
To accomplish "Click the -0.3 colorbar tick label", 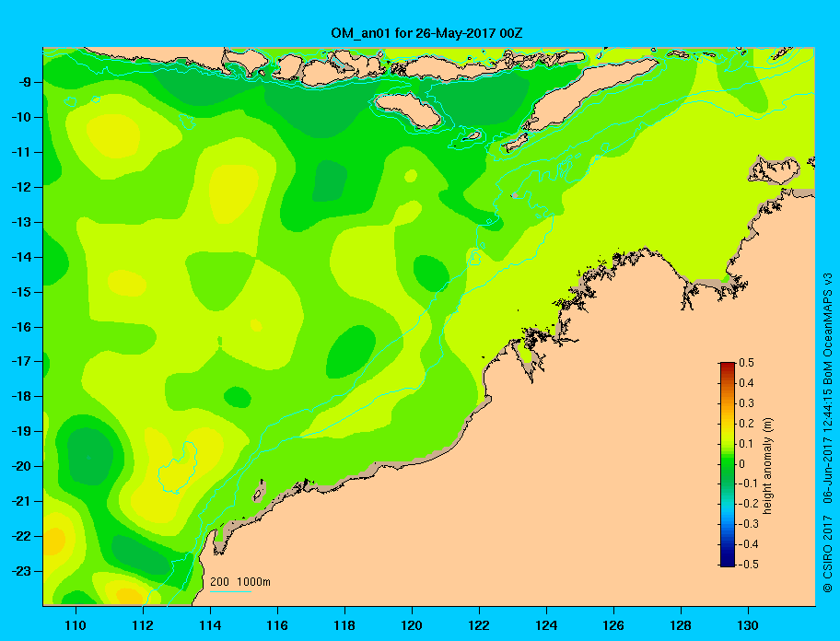I will [x=748, y=524].
